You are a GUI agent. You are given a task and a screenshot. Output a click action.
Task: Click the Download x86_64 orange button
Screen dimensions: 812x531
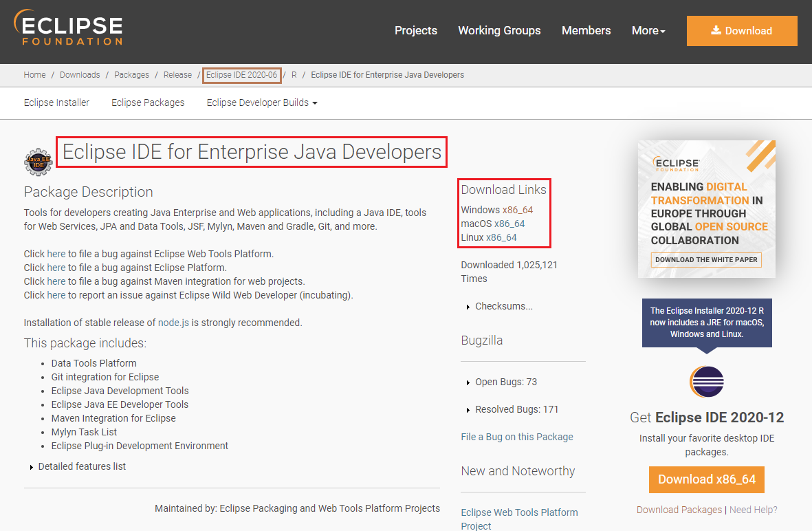706,479
